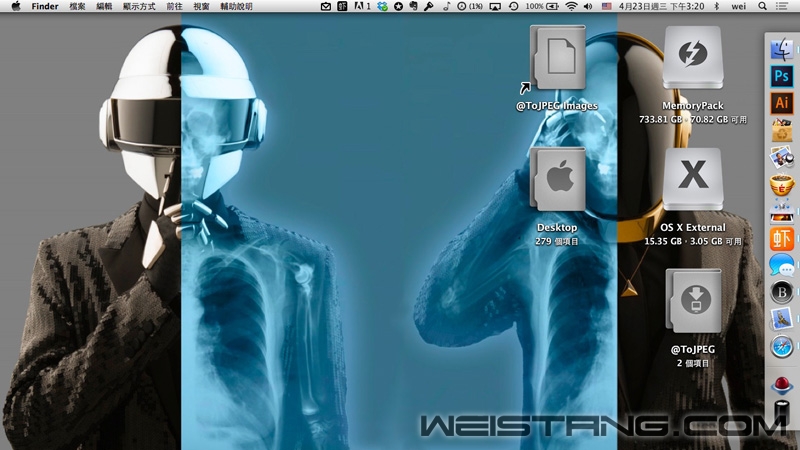Image resolution: width=800 pixels, height=450 pixels.
Task: Open the recycle box app in Dock
Action: pos(782,131)
